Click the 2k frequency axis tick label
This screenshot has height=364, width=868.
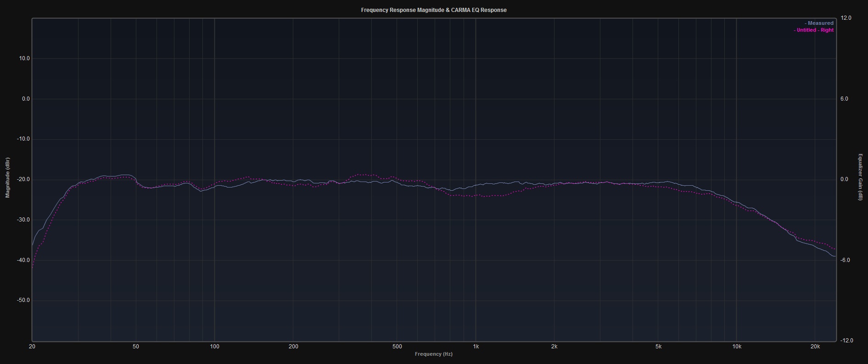pyautogui.click(x=554, y=347)
